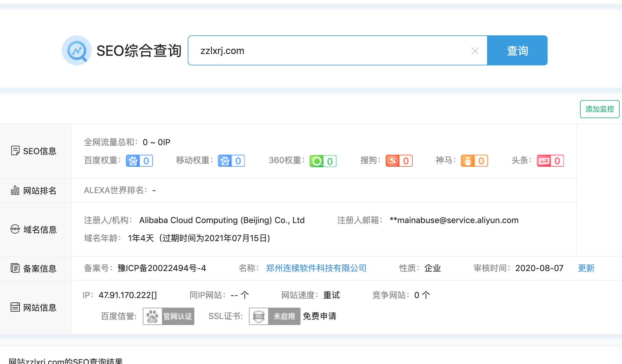622x364 pixels.
Task: Click the SEO信息 section label
Action: click(40, 151)
